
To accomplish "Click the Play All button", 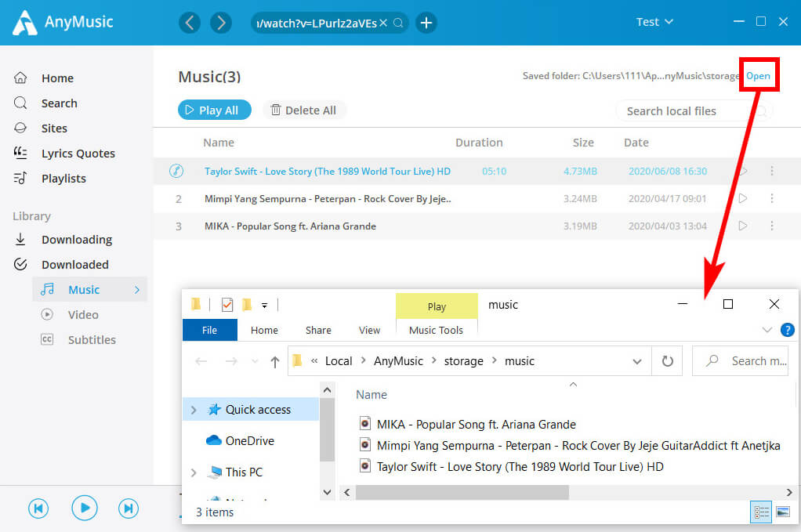I will [215, 110].
